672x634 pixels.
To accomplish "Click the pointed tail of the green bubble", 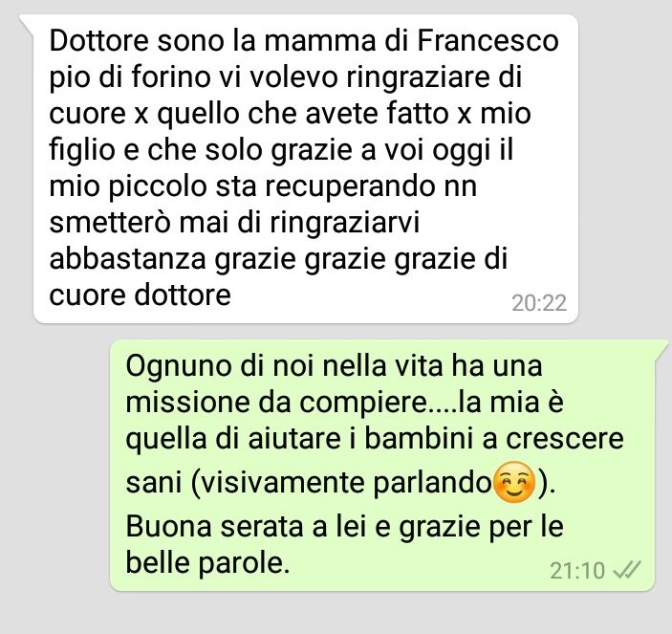I will point(661,349).
